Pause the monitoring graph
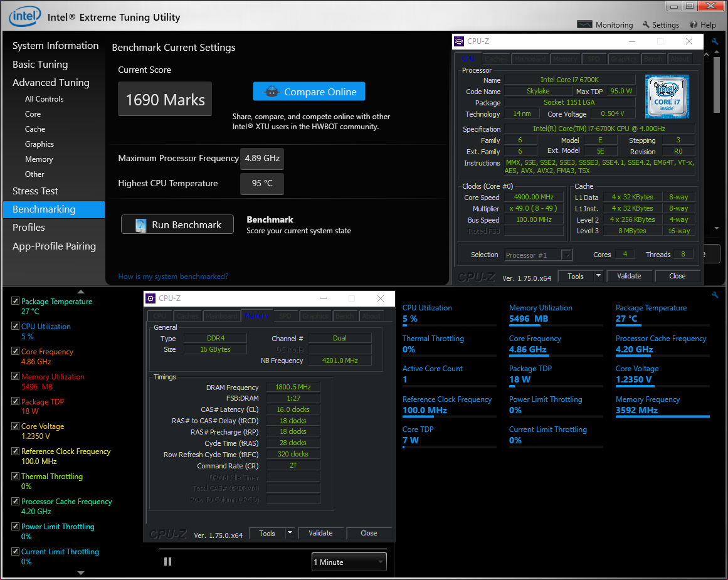The image size is (728, 580). pyautogui.click(x=167, y=561)
